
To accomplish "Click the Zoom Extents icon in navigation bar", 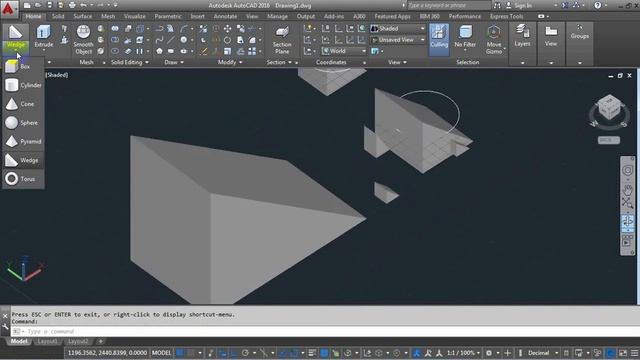I will pos(627,202).
